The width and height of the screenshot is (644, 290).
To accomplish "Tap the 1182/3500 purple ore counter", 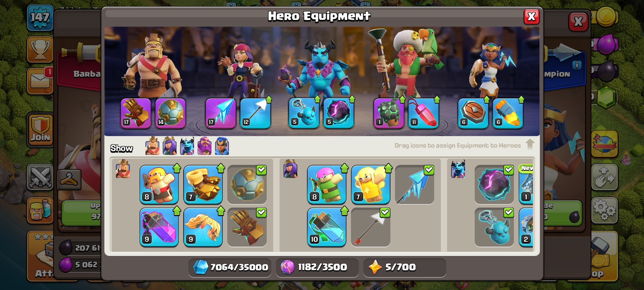I will point(317,267).
